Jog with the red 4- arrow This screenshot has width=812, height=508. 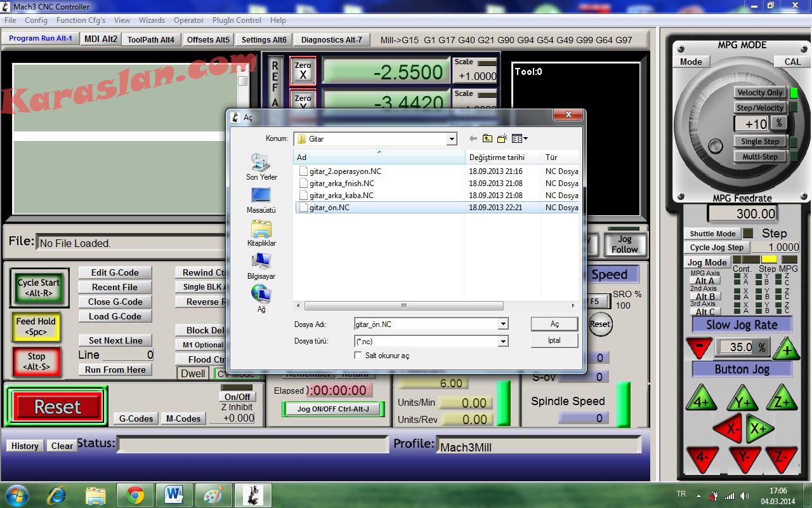pos(702,459)
